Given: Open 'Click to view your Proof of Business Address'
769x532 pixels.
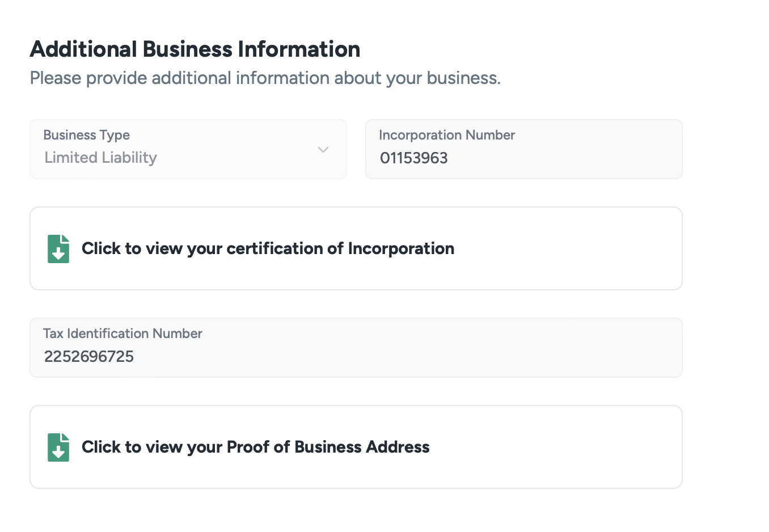Looking at the screenshot, I should pyautogui.click(x=255, y=447).
